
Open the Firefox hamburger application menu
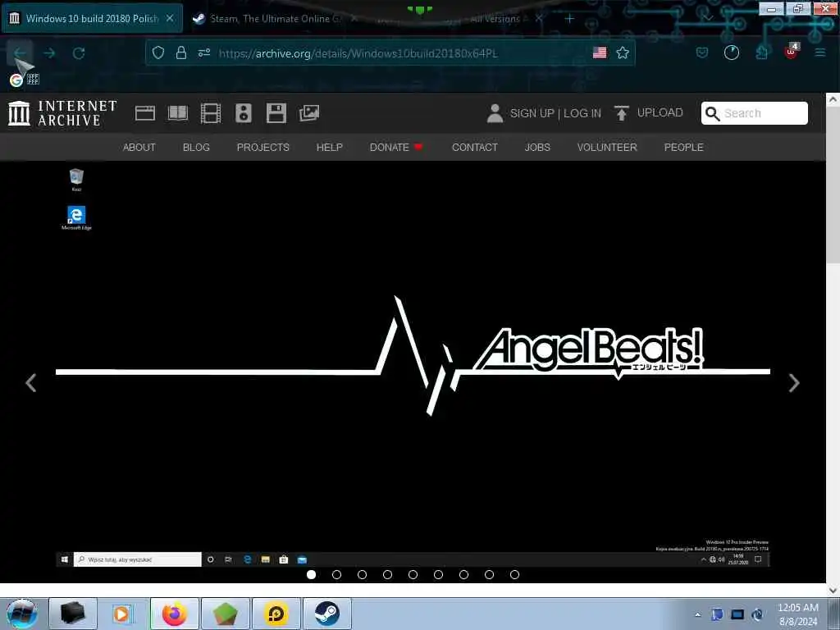[x=820, y=52]
